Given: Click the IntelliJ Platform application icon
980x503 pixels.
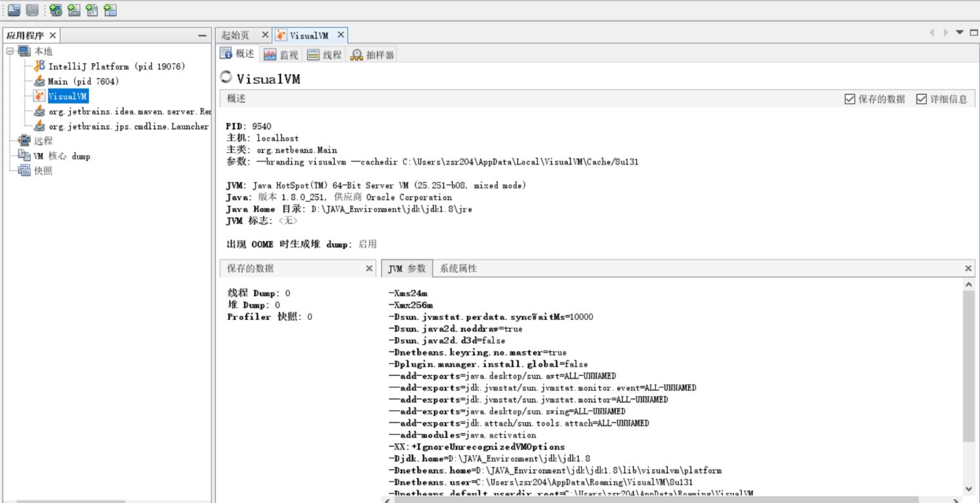Looking at the screenshot, I should [x=40, y=66].
